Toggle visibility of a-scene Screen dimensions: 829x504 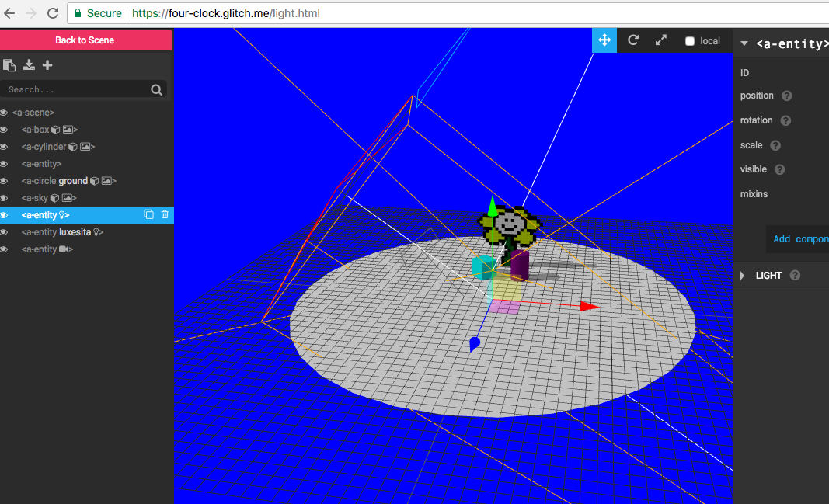click(x=4, y=113)
